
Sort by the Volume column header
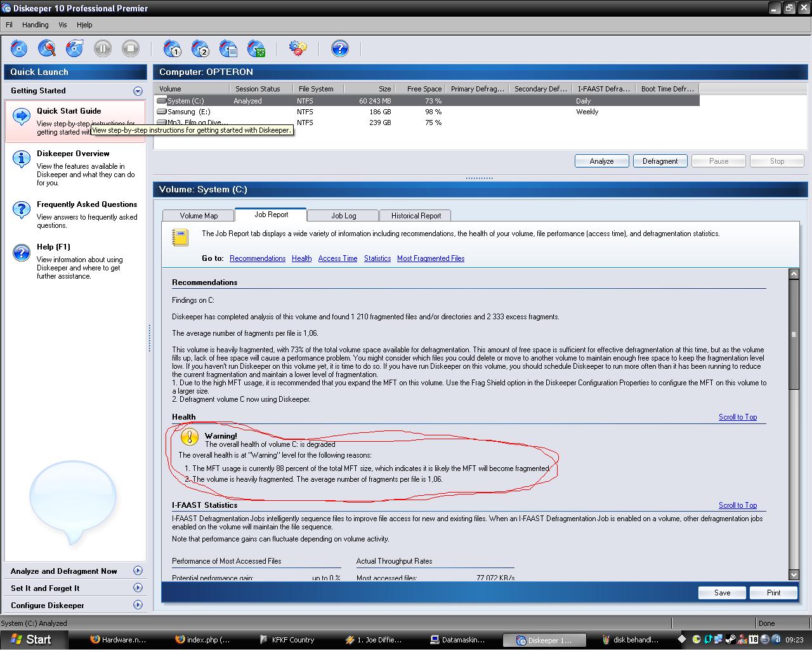tap(192, 89)
